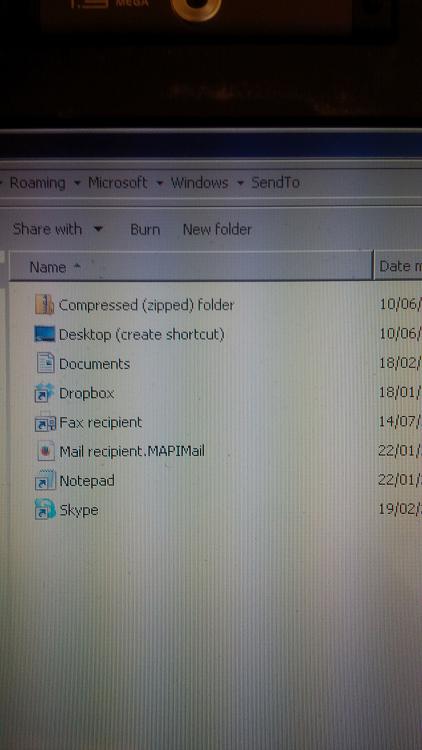Open the dropdown arrow after Microsoft

tap(159, 183)
